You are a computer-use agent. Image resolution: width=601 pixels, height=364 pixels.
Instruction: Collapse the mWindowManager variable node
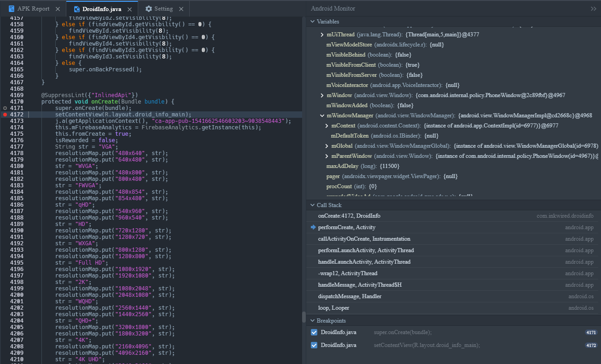322,116
